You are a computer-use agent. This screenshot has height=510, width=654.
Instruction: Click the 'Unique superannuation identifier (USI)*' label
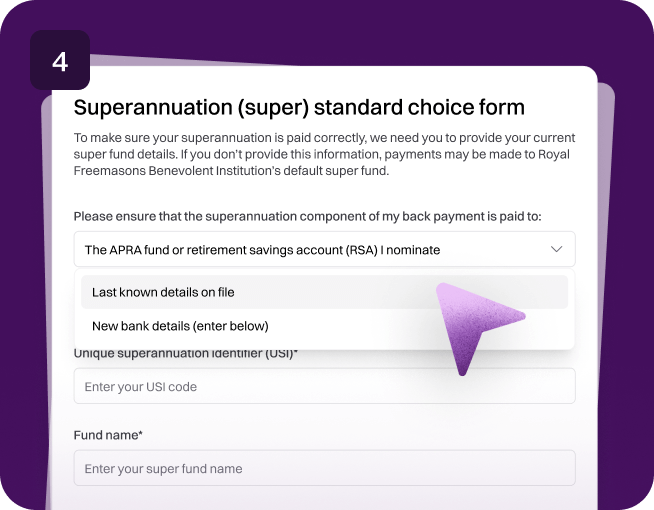[186, 354]
